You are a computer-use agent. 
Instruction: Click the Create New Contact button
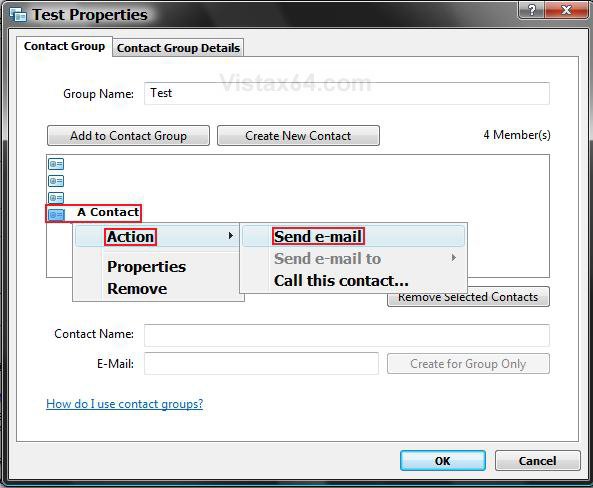[x=298, y=135]
